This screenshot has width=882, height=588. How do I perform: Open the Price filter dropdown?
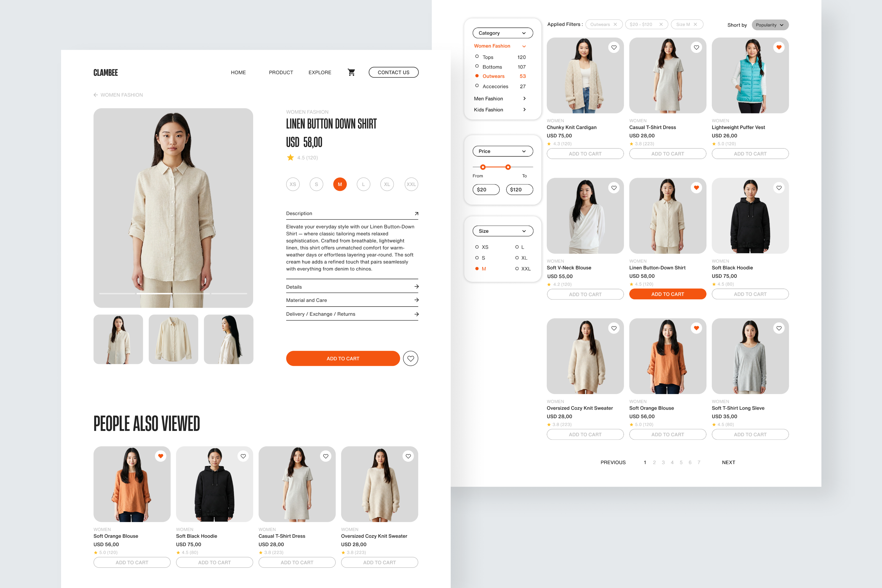point(502,151)
